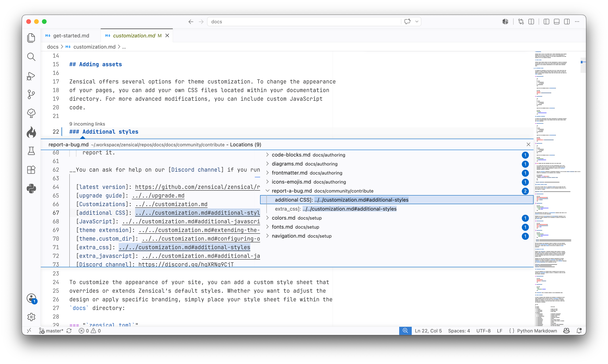Open the remote window indicator
The image size is (608, 364).
click(x=29, y=331)
